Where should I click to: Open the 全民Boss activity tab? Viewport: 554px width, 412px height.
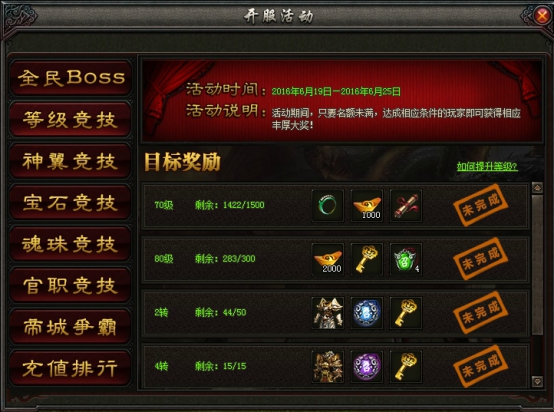71,78
